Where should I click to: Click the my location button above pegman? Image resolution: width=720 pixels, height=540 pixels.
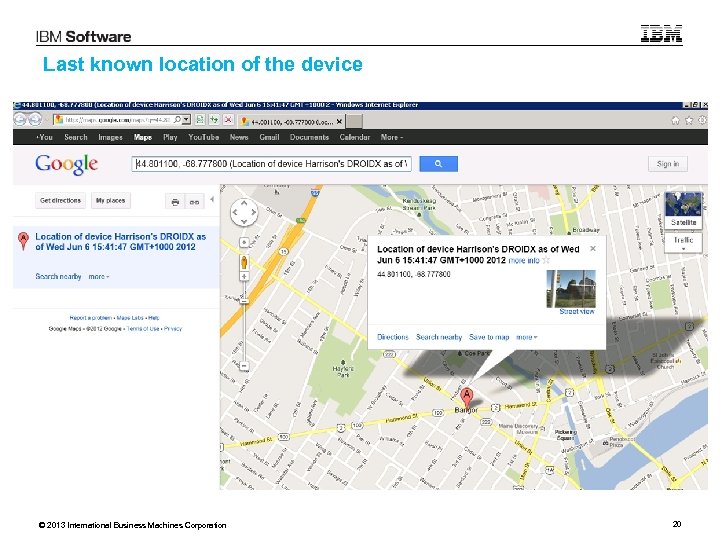244,242
